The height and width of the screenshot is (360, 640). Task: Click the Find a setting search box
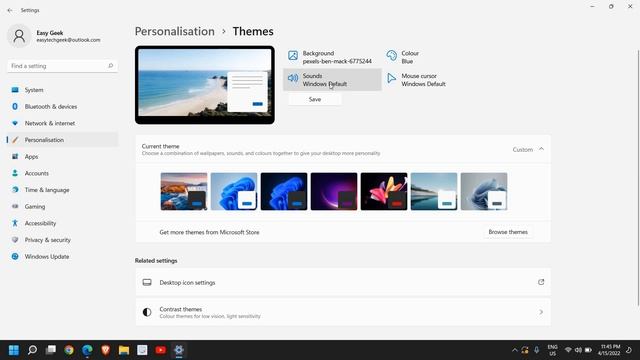tap(62, 66)
